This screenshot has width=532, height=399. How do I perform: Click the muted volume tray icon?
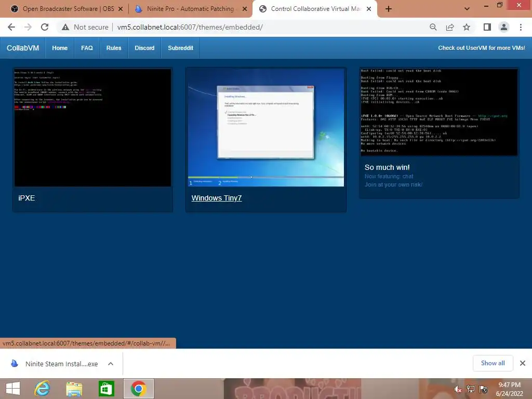[x=458, y=389]
